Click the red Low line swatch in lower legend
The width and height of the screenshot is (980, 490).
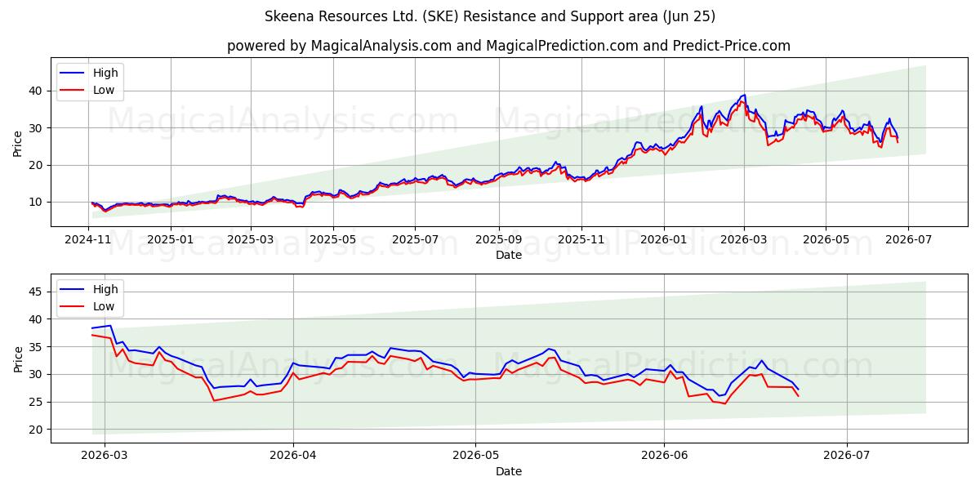(x=73, y=308)
